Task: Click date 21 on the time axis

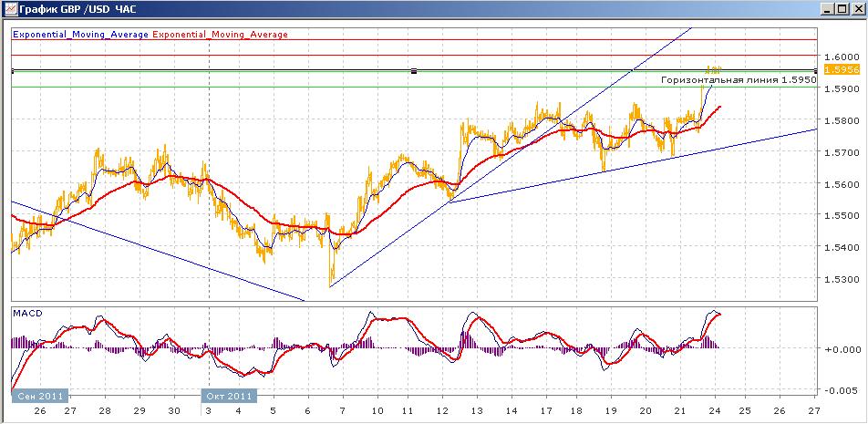Action: click(x=680, y=411)
